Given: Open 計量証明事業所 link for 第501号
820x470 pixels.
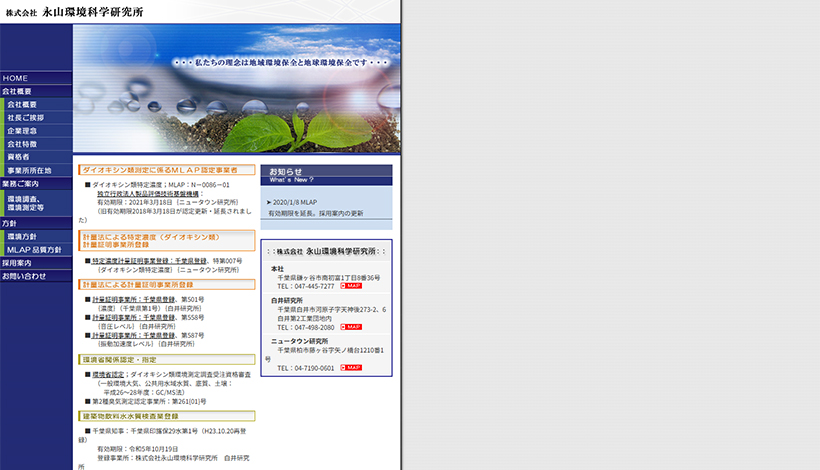Looking at the screenshot, I should 133,300.
